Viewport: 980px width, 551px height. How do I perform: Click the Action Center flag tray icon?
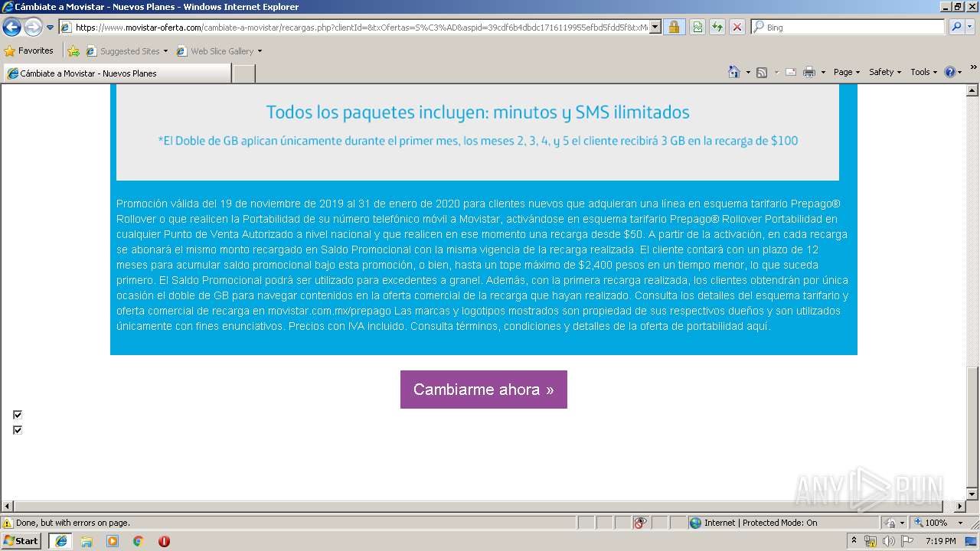pyautogui.click(x=906, y=541)
